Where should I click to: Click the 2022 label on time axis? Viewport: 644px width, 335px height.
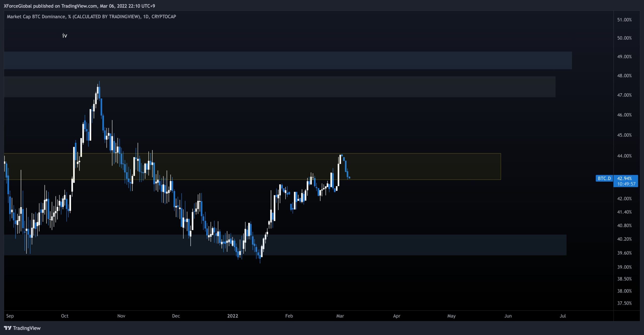coord(232,316)
